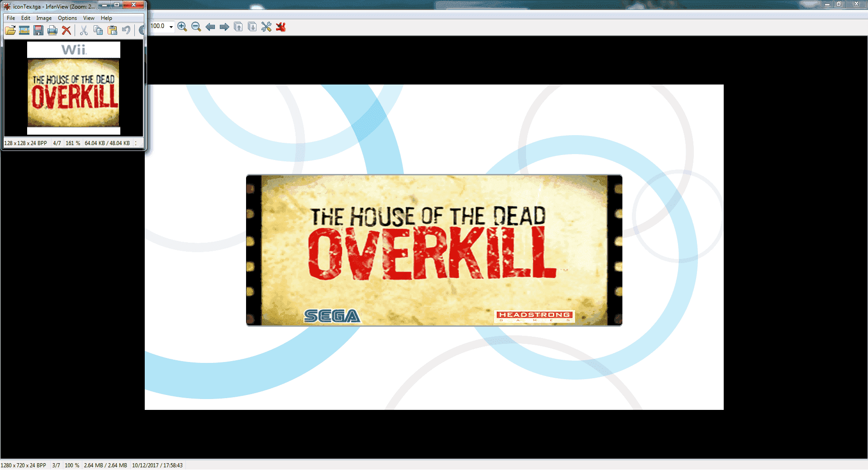Open the zoom percentage dropdown arrow
The image size is (868, 470).
tap(171, 27)
